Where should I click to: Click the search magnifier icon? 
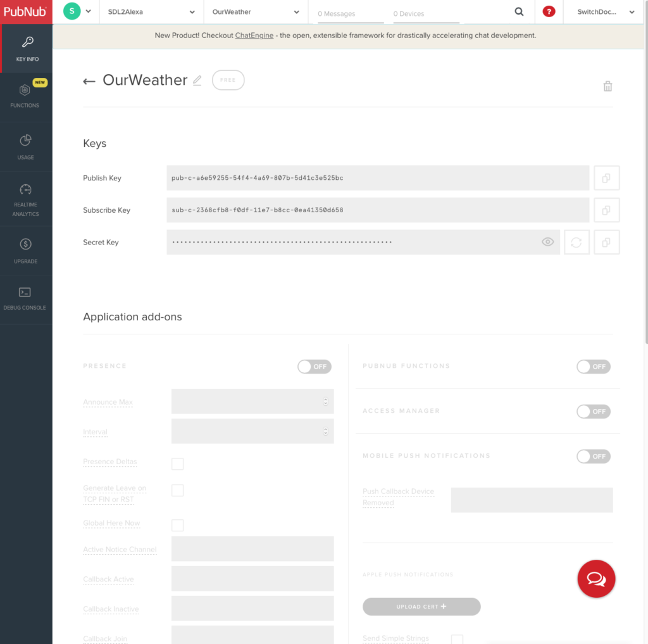(x=519, y=11)
